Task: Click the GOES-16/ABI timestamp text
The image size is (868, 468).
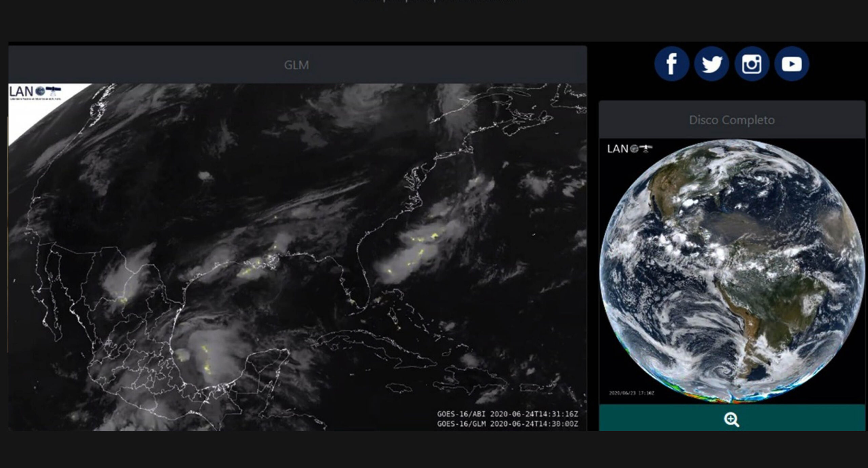Action: [507, 414]
